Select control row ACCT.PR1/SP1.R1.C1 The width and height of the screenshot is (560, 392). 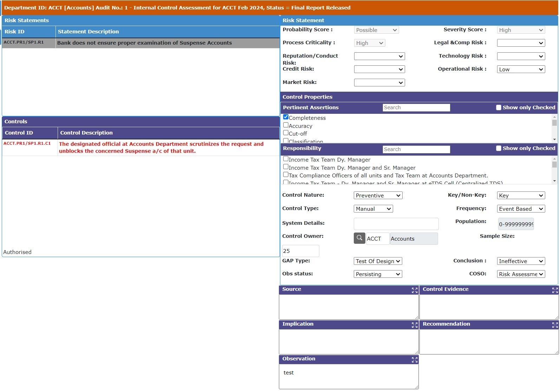pyautogui.click(x=141, y=148)
